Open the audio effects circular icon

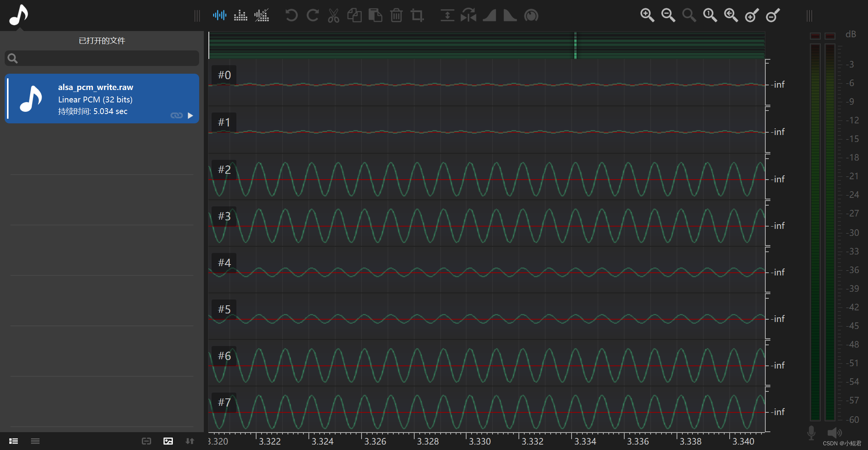(531, 16)
